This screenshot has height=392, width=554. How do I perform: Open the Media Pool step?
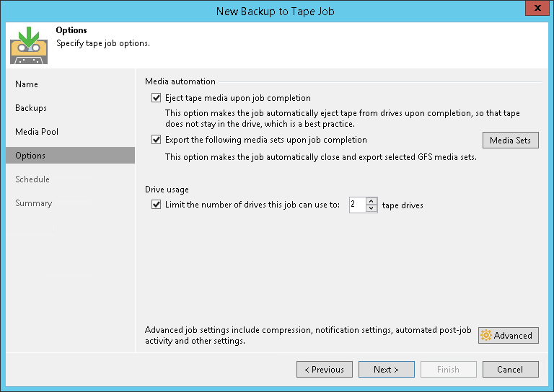coord(37,132)
